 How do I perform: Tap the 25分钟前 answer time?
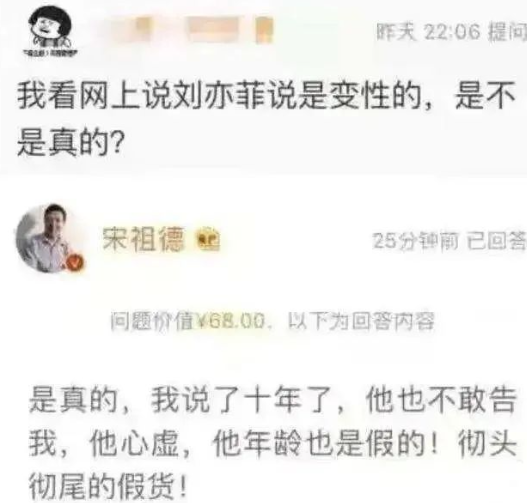(x=416, y=241)
